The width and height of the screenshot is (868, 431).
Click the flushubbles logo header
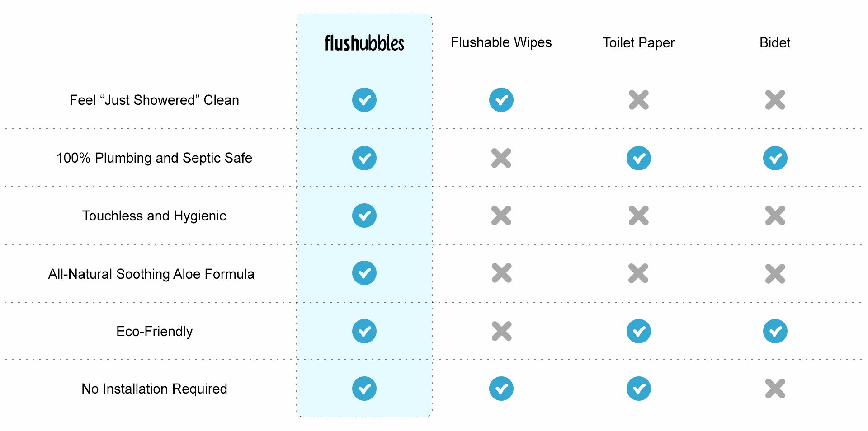coord(364,43)
